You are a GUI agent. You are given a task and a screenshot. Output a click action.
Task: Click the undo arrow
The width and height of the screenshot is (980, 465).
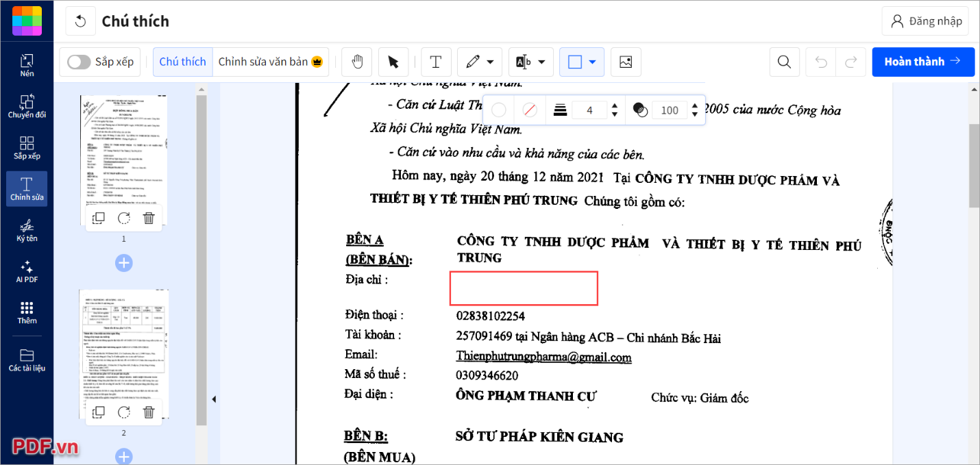(x=821, y=62)
